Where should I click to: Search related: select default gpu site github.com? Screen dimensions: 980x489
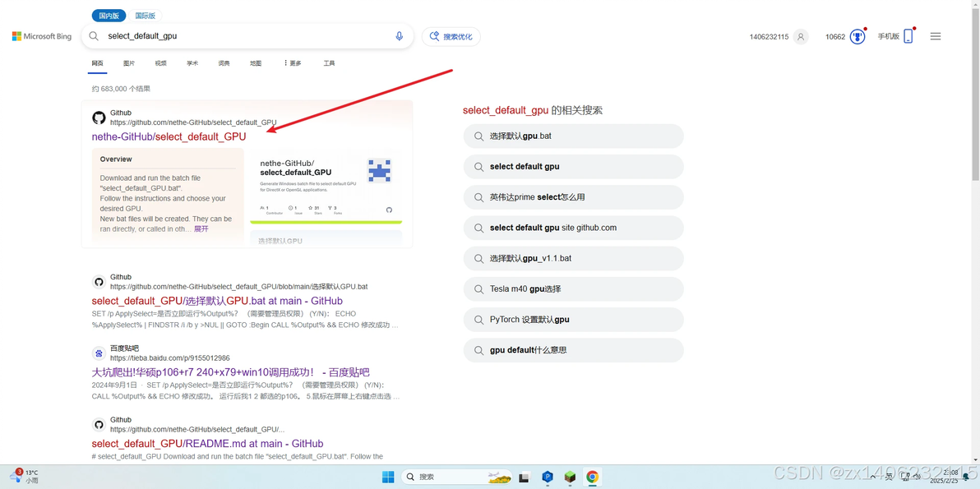(573, 228)
